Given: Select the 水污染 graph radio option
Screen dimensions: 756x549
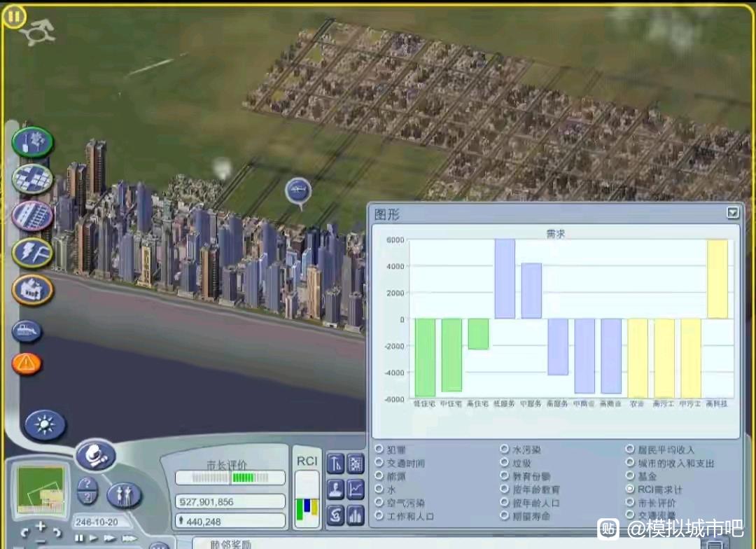Looking at the screenshot, I should (505, 450).
